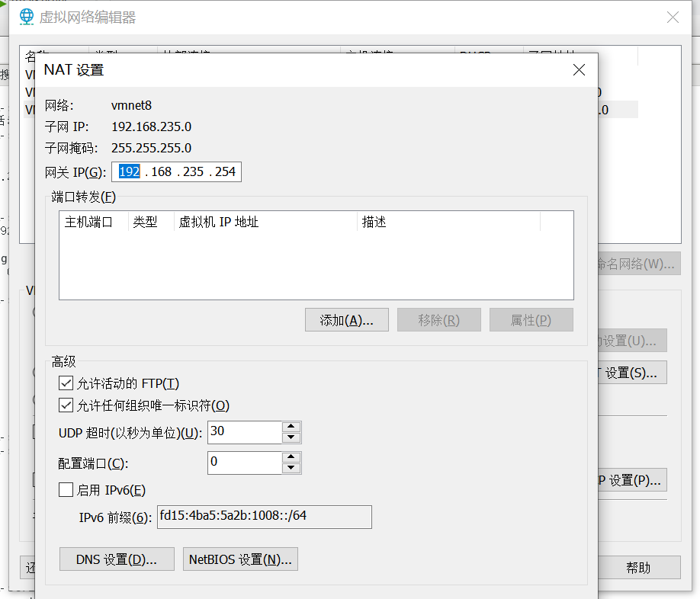
Task: Decrease UDP 超时 with down arrow
Action: pos(291,437)
